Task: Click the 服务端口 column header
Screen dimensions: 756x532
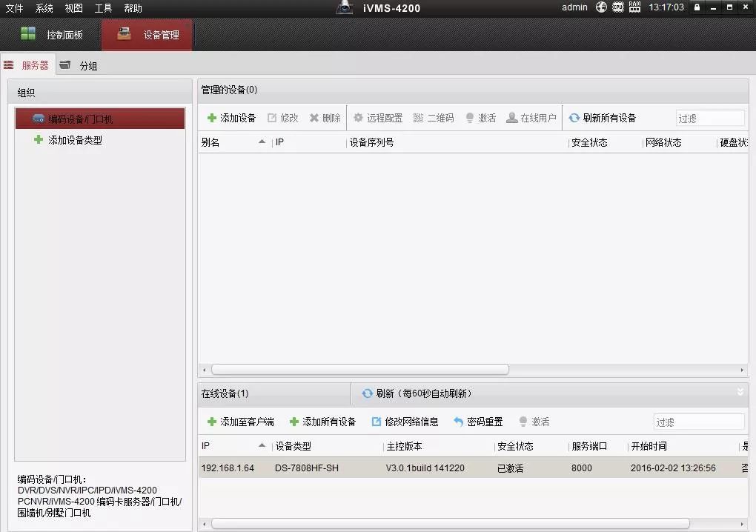Action: (x=598, y=446)
